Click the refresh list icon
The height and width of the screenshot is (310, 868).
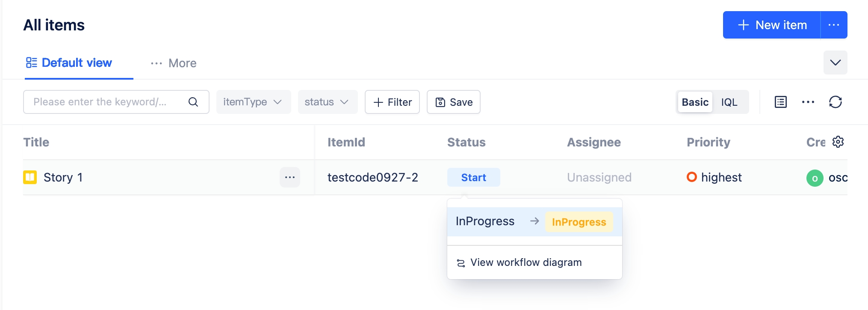click(835, 102)
